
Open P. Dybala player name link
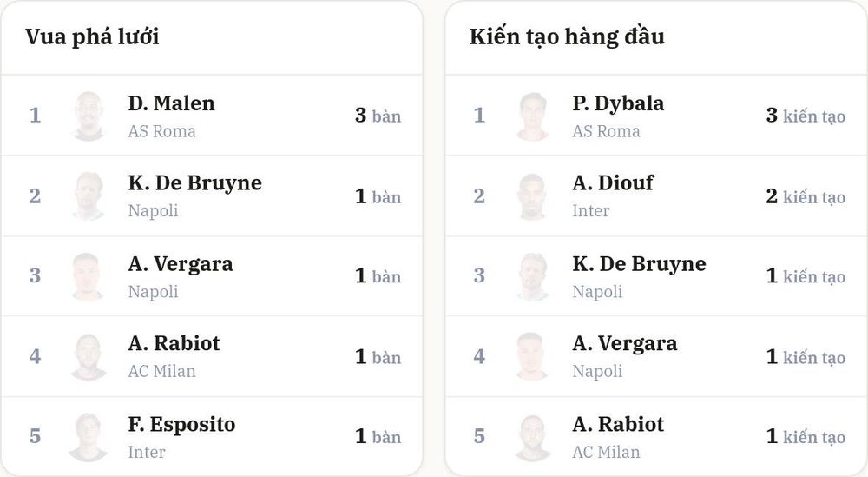(x=618, y=103)
